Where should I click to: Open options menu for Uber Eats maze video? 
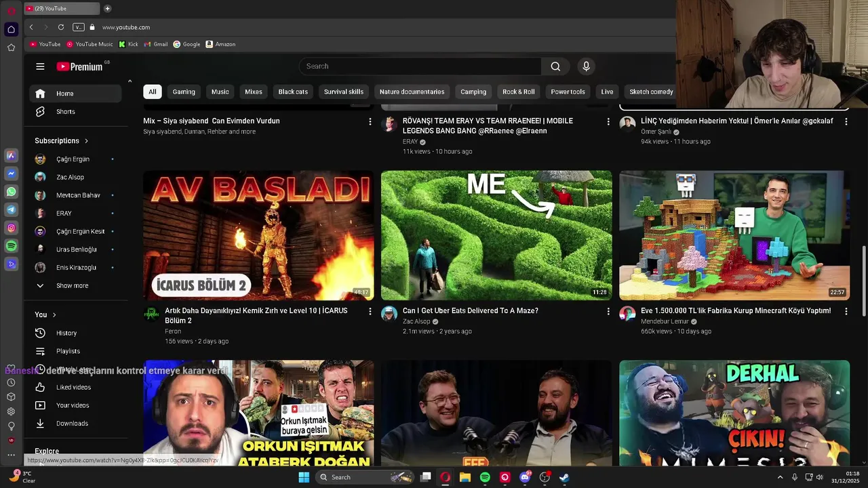608,311
